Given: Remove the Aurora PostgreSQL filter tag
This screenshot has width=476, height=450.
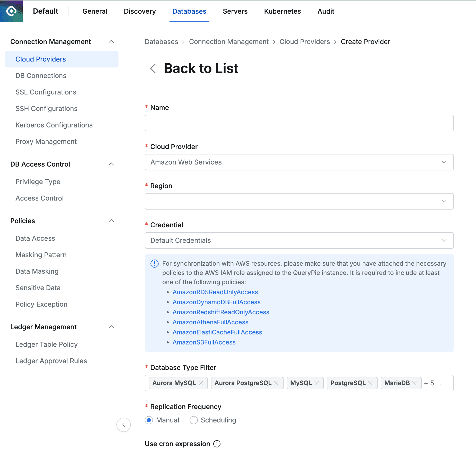Looking at the screenshot, I should 277,383.
